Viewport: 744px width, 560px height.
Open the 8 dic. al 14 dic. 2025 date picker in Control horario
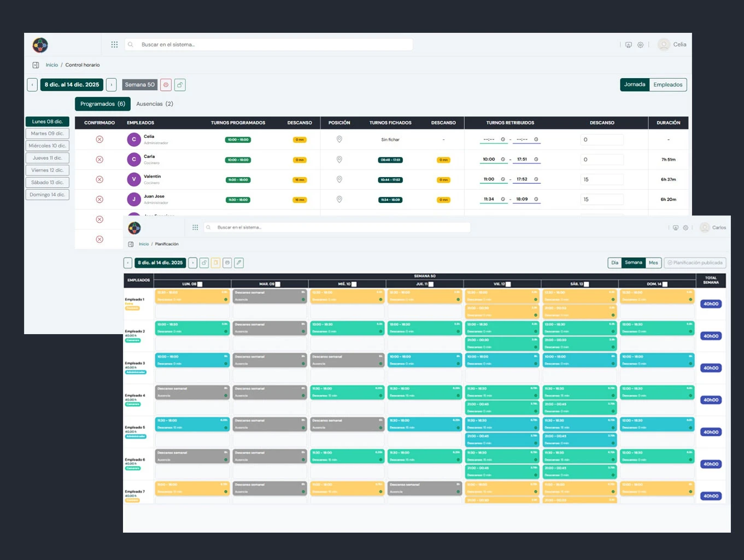(72, 85)
